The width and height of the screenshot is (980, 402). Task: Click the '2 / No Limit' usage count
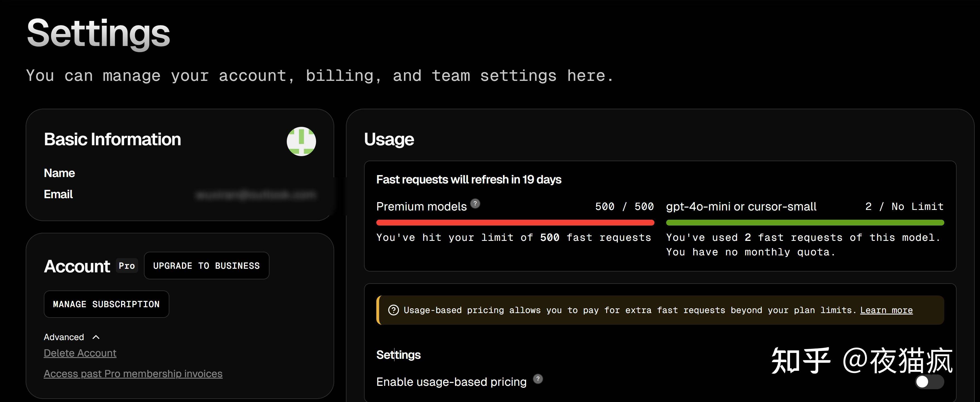point(904,207)
